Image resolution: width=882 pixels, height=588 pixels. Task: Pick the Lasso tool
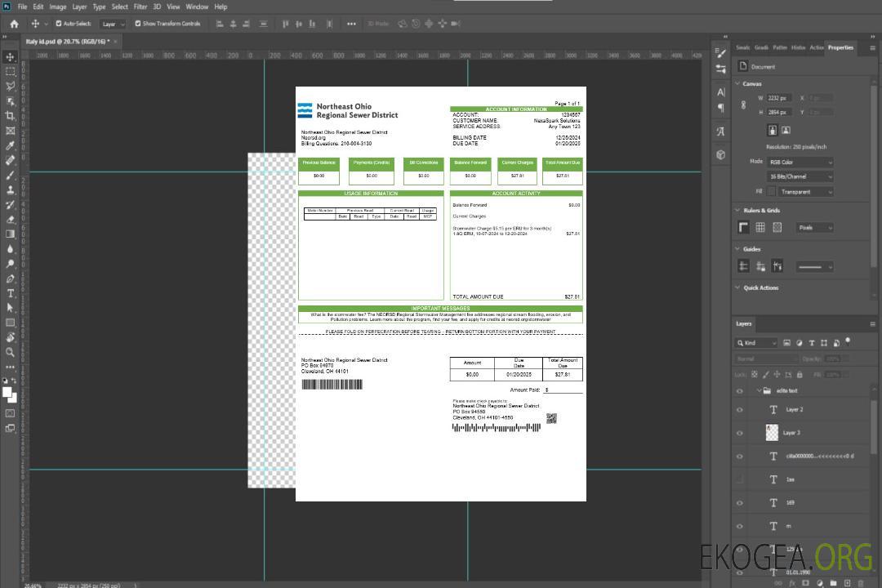(10, 86)
